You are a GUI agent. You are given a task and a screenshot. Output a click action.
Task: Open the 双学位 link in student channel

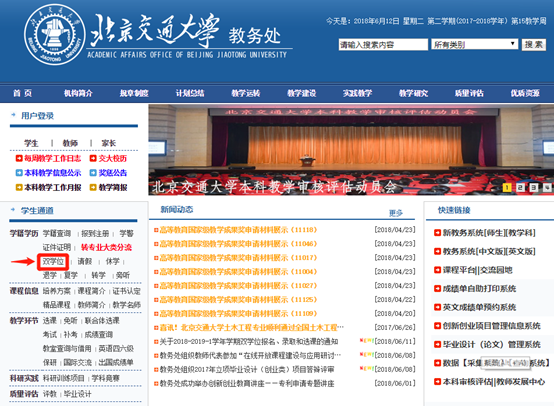(x=53, y=261)
